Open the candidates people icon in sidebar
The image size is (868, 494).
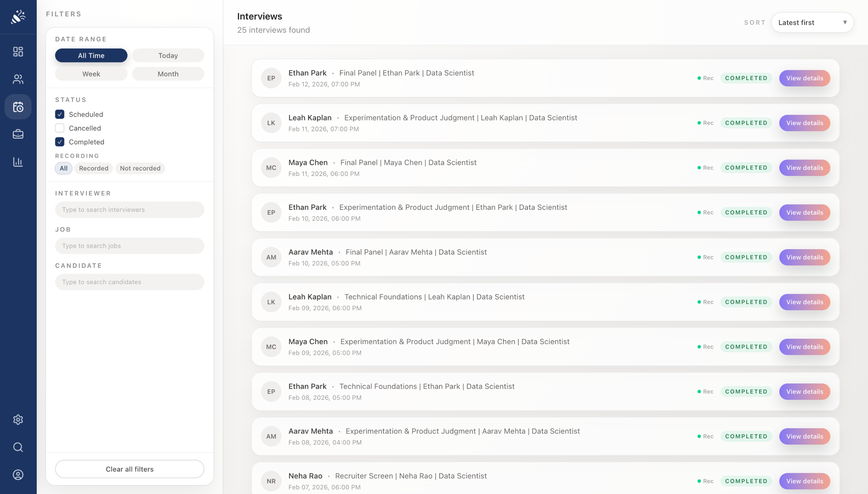tap(18, 79)
